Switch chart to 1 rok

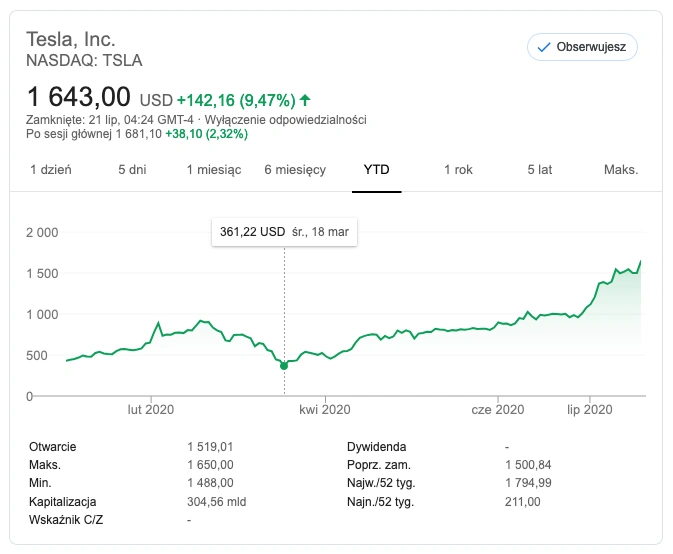[x=458, y=170]
